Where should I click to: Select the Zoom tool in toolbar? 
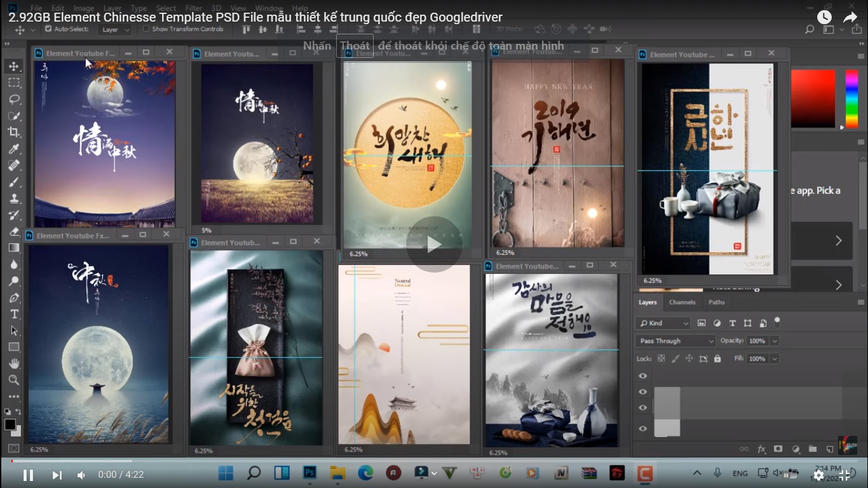[x=14, y=380]
